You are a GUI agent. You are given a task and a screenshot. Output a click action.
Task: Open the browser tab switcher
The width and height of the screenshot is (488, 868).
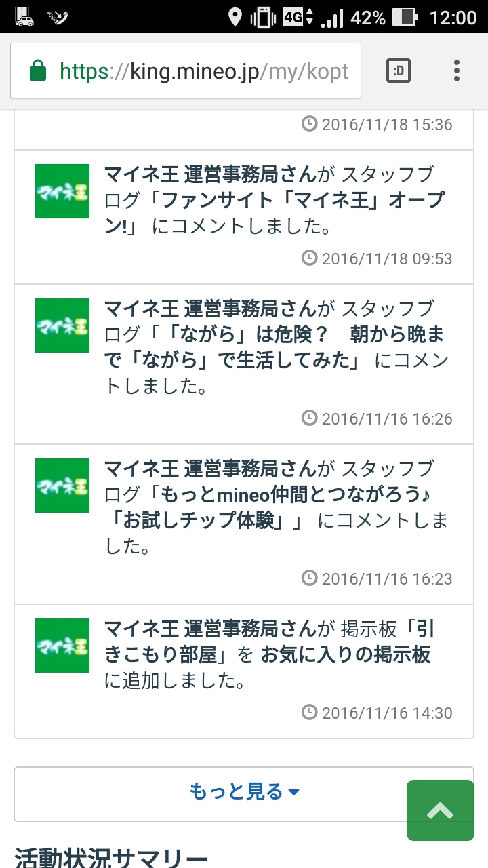[x=399, y=71]
